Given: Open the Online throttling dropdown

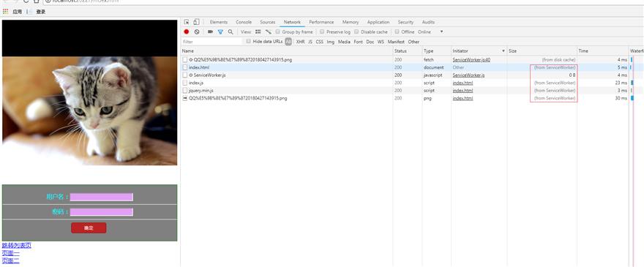Looking at the screenshot, I should click(x=431, y=31).
